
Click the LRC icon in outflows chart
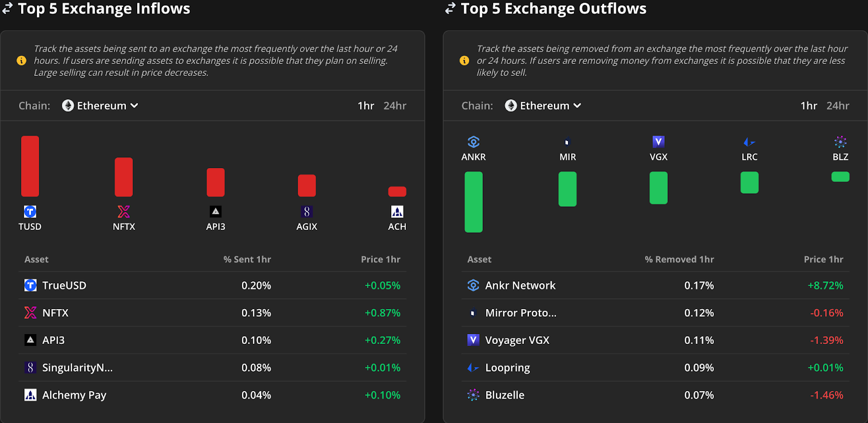[749, 142]
